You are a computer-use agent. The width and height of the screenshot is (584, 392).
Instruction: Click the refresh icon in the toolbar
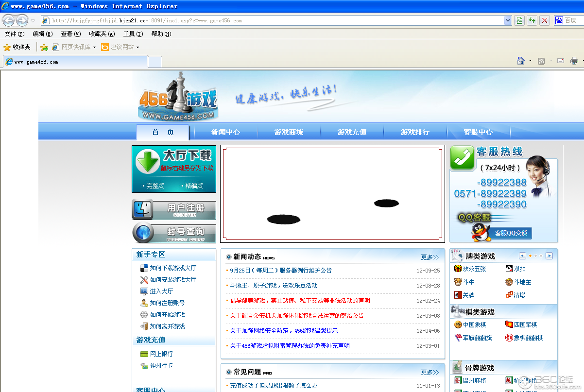[532, 20]
